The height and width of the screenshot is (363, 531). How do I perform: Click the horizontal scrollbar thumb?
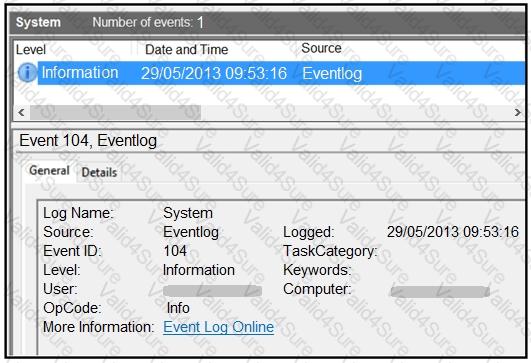click(115, 112)
